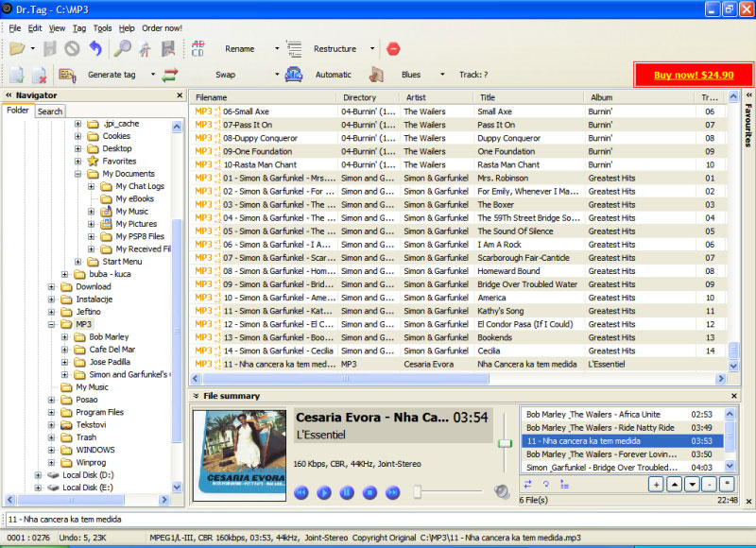
Task: Click the blue car Automatic icon
Action: pos(294,75)
